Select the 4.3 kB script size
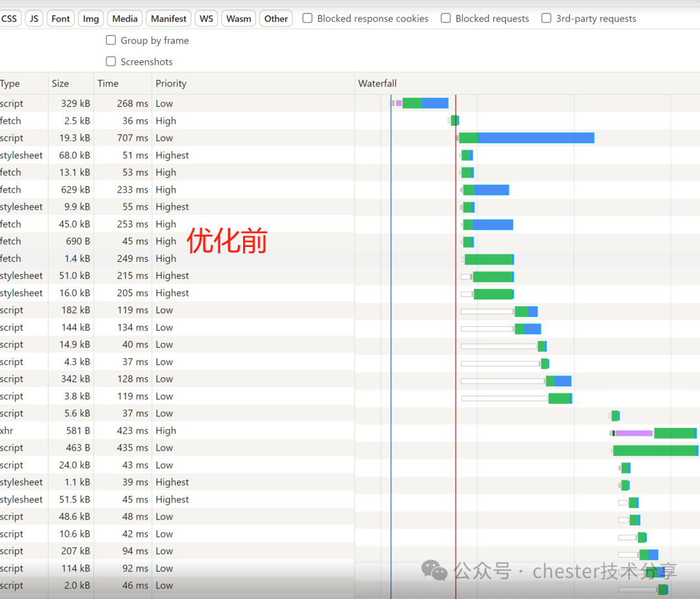700x599 pixels. tap(76, 362)
